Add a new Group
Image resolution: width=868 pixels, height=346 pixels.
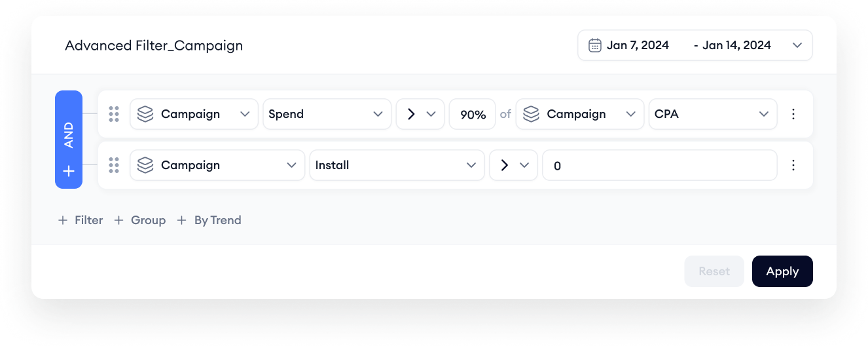140,220
